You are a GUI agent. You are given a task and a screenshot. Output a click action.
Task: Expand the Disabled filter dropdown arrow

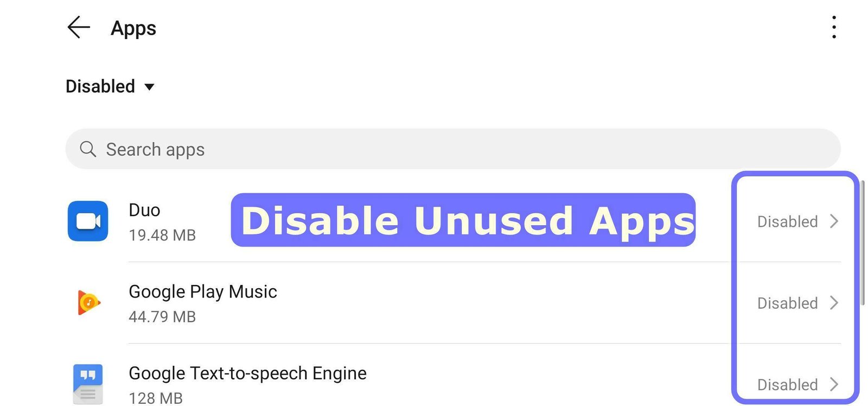(150, 87)
